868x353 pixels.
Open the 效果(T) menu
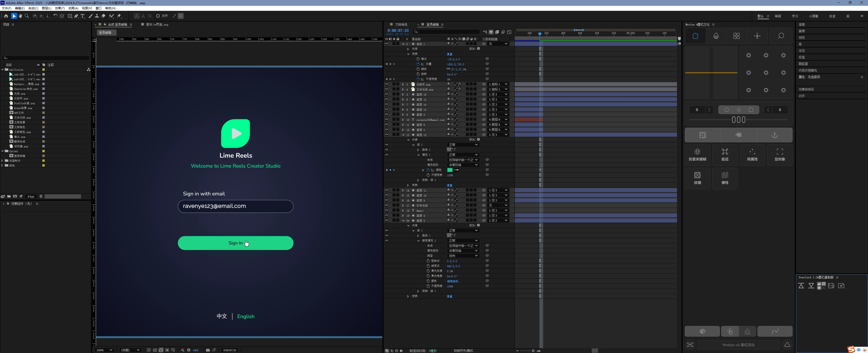(x=60, y=8)
